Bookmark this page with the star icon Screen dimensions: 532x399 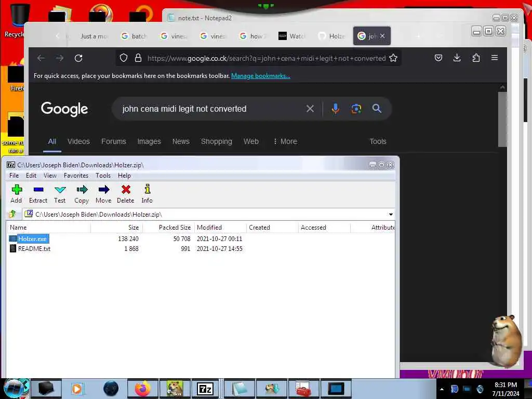(393, 58)
